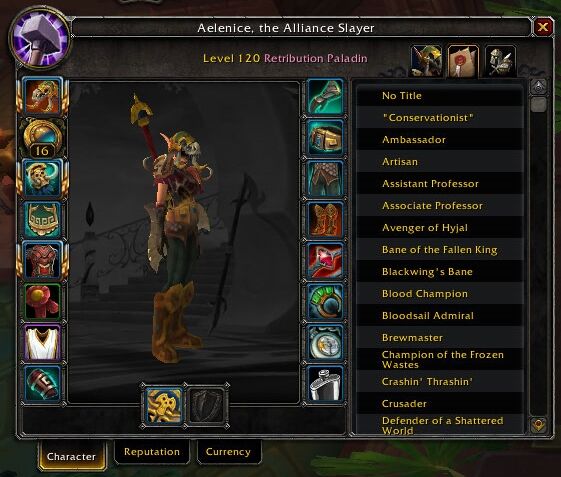Viewport: 561px width, 477px height.
Task: Show the titles pane scroll icon
Action: pos(463,61)
